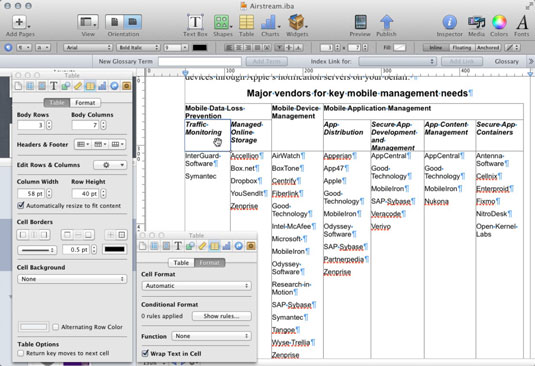The height and width of the screenshot is (366, 535).
Task: Click the Fill color well in format bar
Action: [x=400, y=48]
